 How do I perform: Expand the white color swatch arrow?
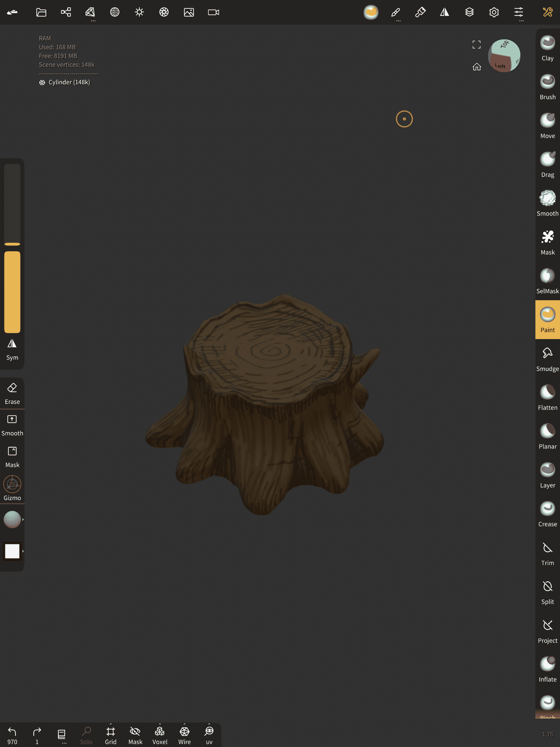pyautogui.click(x=23, y=551)
